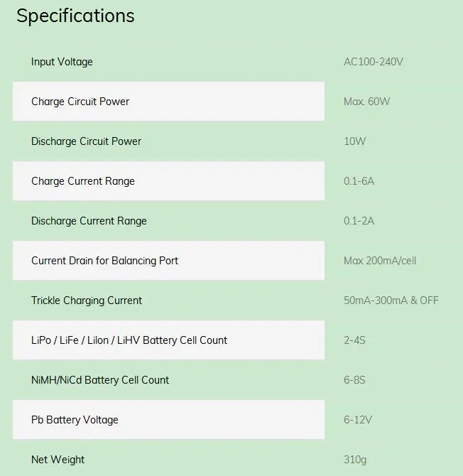463x476 pixels.
Task: Select the Charge Circuit Power row
Action: click(169, 102)
